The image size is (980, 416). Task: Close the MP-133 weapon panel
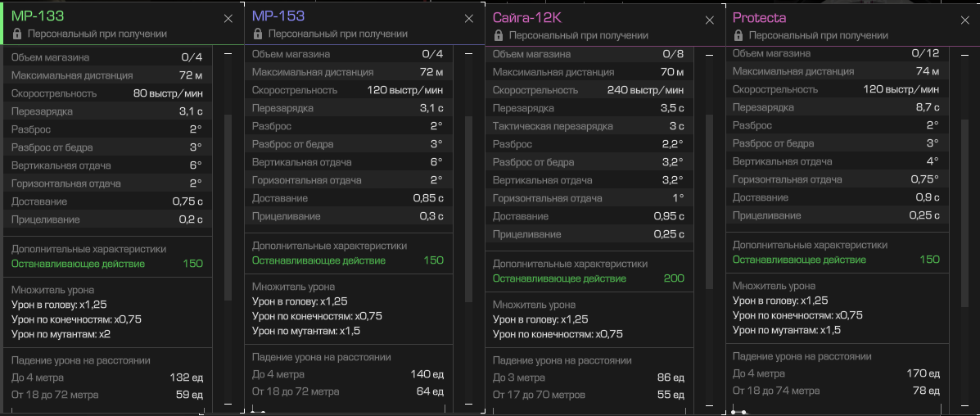pyautogui.click(x=228, y=19)
